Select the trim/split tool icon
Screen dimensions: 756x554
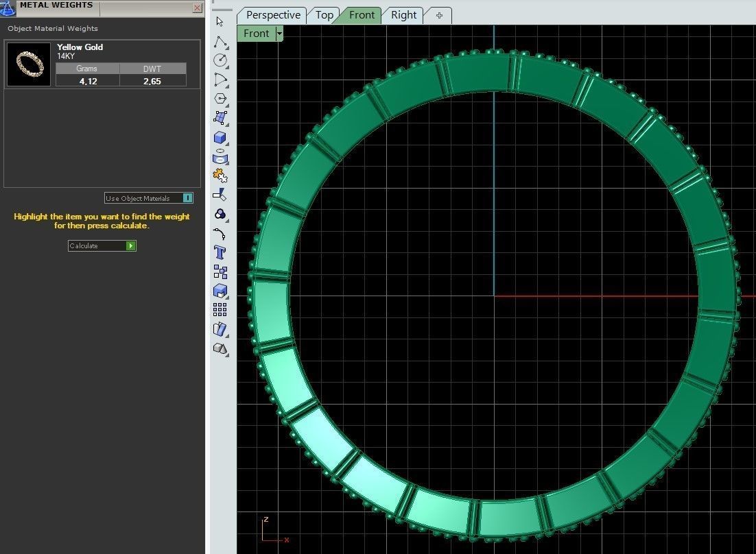(x=220, y=195)
